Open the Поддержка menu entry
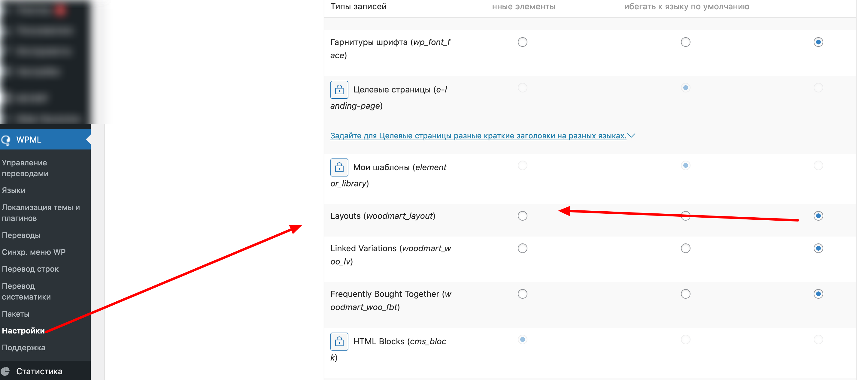The width and height of the screenshot is (868, 380). 24,347
